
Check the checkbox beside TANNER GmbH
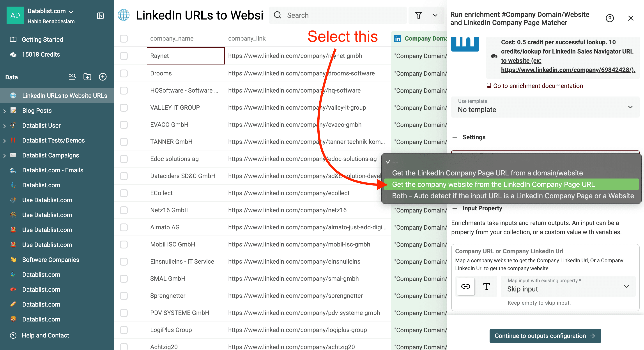coord(124,142)
